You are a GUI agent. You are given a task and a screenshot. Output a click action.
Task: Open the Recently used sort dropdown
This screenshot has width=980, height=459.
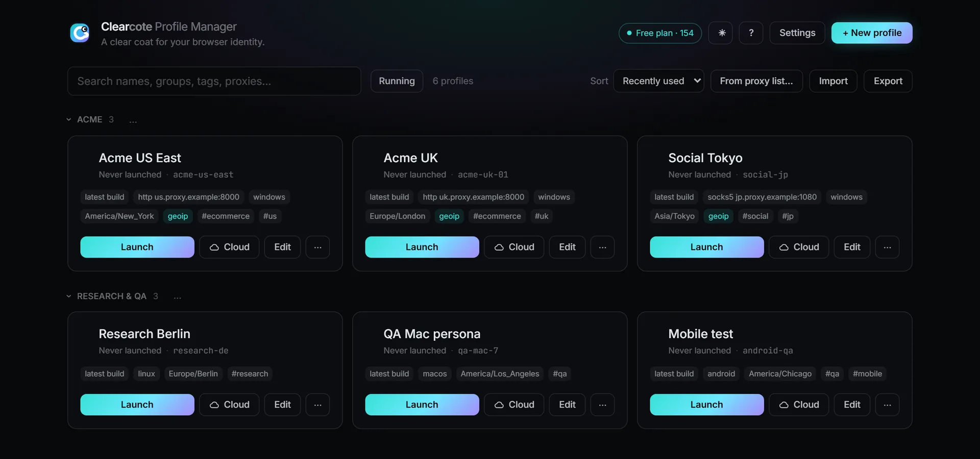pos(658,81)
